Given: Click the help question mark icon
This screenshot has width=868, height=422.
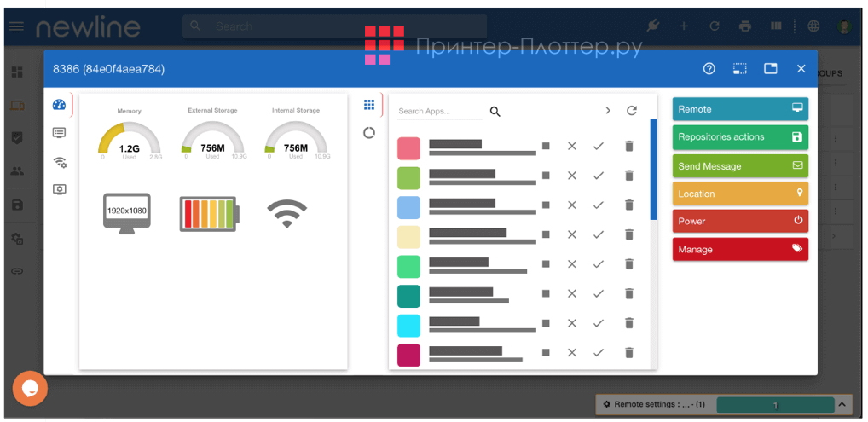Looking at the screenshot, I should [x=709, y=69].
